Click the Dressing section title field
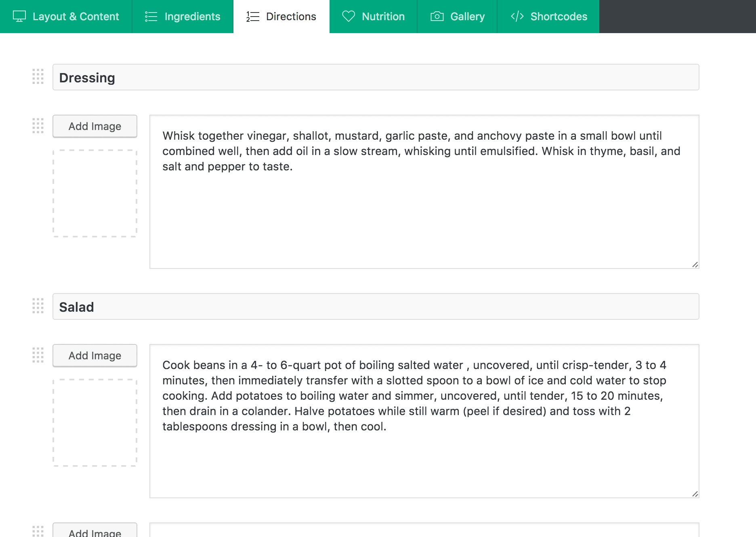Screen dimensions: 756x537 376,77
